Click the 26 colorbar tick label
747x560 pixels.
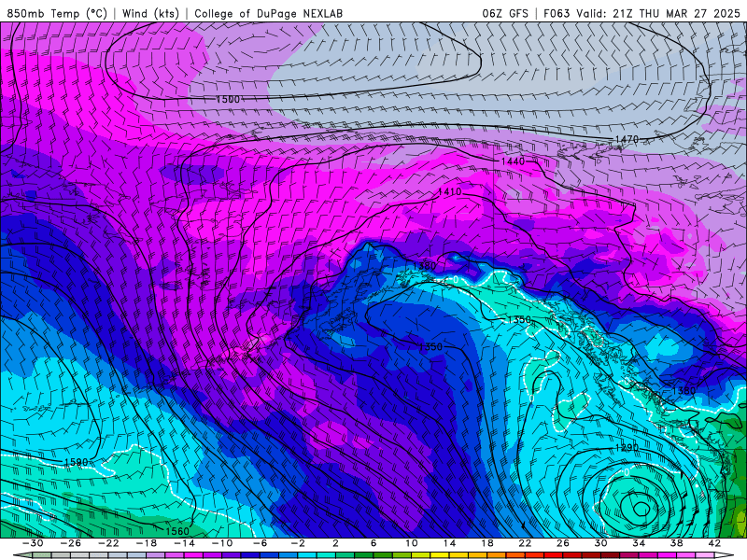pos(563,543)
